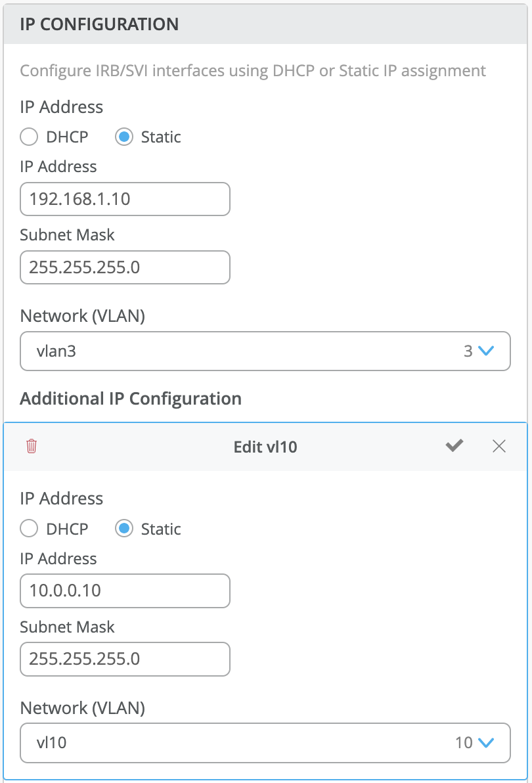Click the IP CONFIGURATION section header

100,25
